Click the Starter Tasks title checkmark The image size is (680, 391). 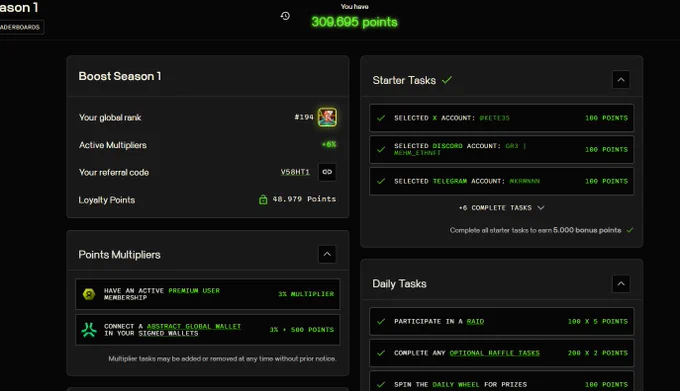pos(447,80)
